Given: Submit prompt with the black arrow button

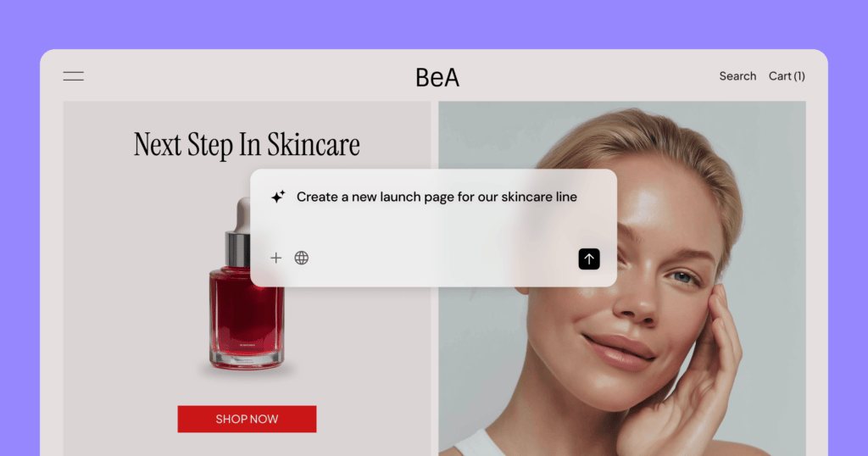Looking at the screenshot, I should click(x=589, y=259).
